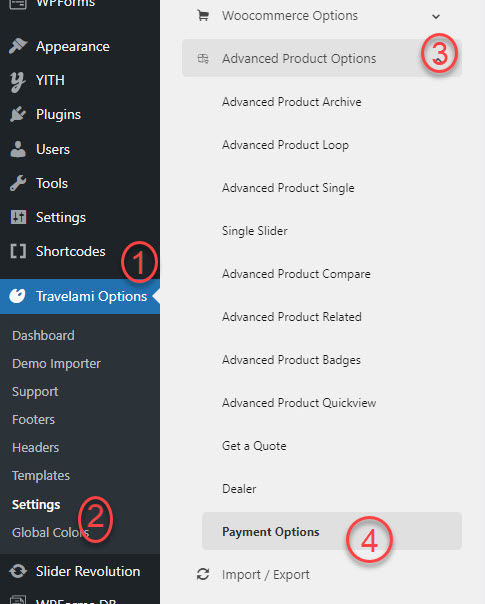This screenshot has width=485, height=604.
Task: Click the YITH logo icon
Action: (x=17, y=81)
